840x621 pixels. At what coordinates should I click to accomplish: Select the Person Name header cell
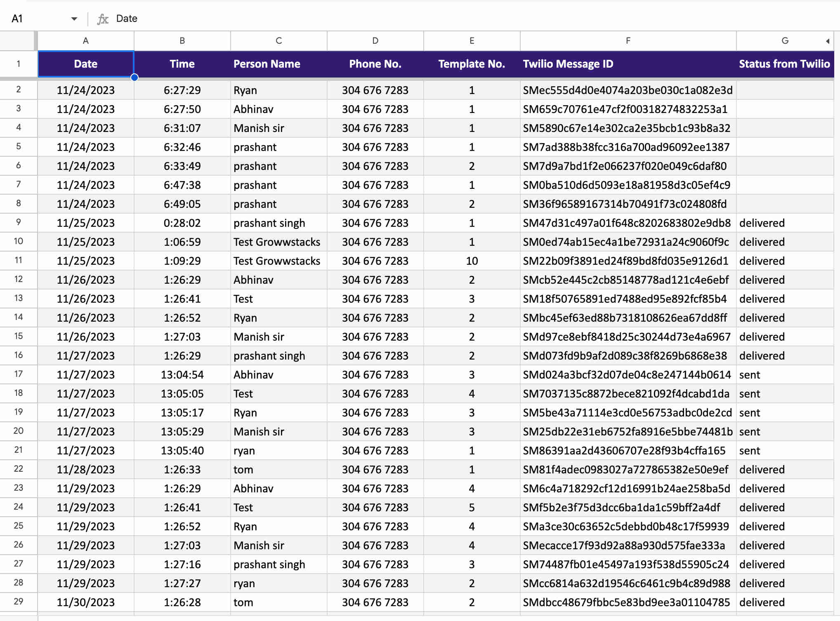[279, 64]
